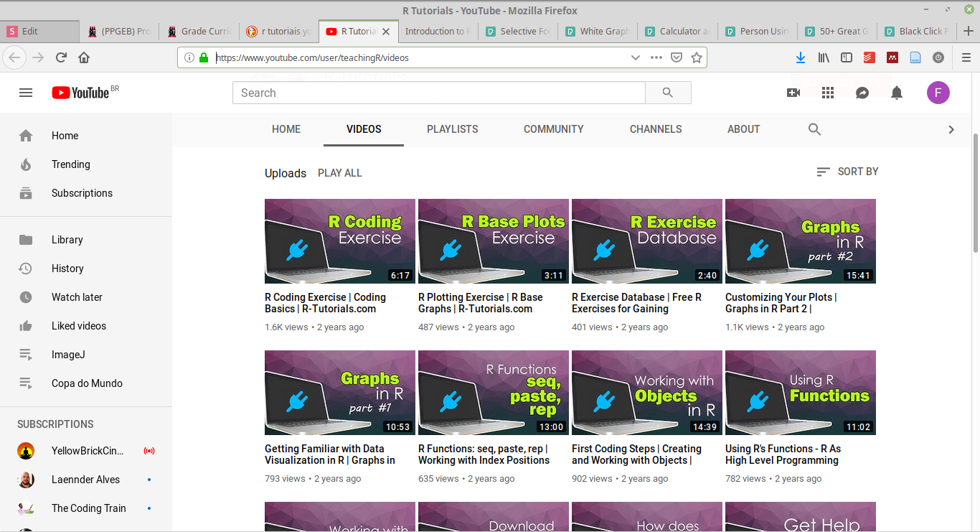The width and height of the screenshot is (980, 532).
Task: Expand the URL bar history dropdown
Action: (x=635, y=57)
